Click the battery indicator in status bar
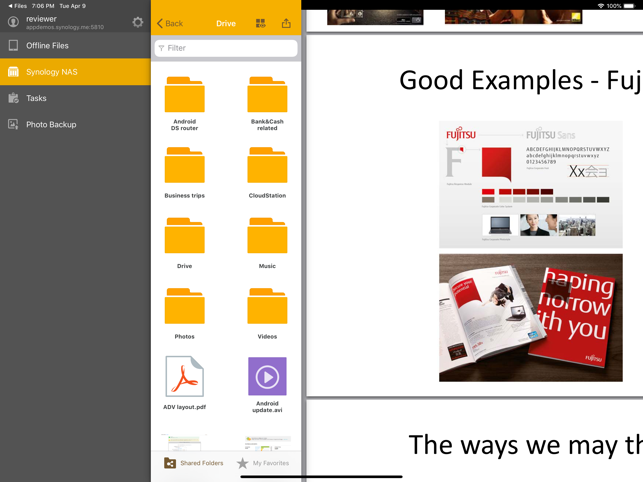The image size is (643, 482). click(x=629, y=6)
